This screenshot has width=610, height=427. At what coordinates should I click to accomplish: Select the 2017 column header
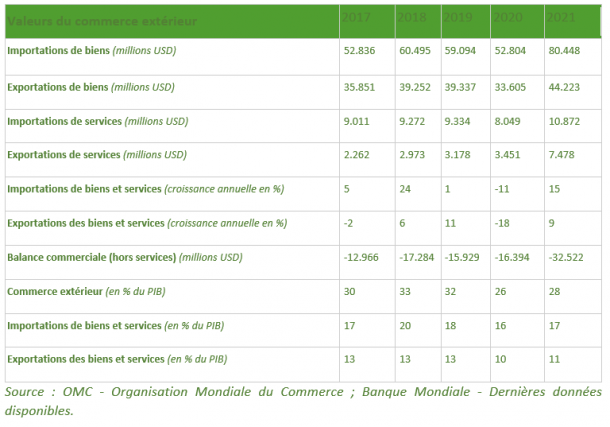355,18
